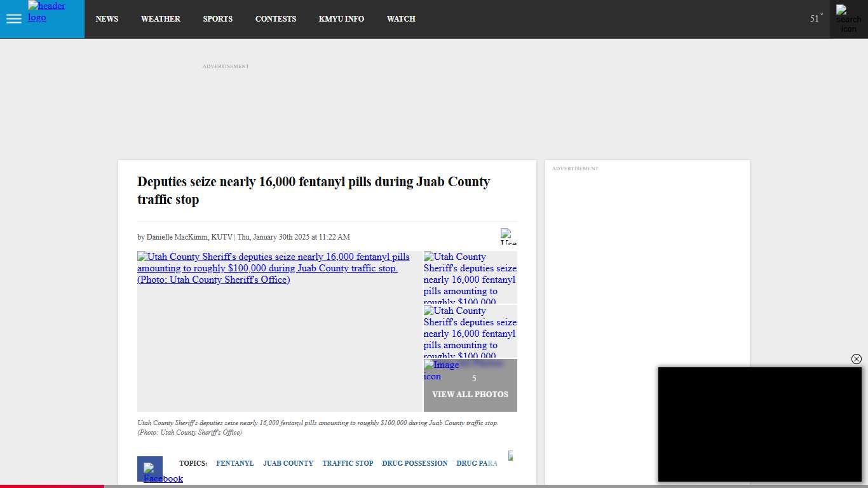Viewport: 868px width, 488px height.
Task: Open the main article photo
Action: pos(280,331)
